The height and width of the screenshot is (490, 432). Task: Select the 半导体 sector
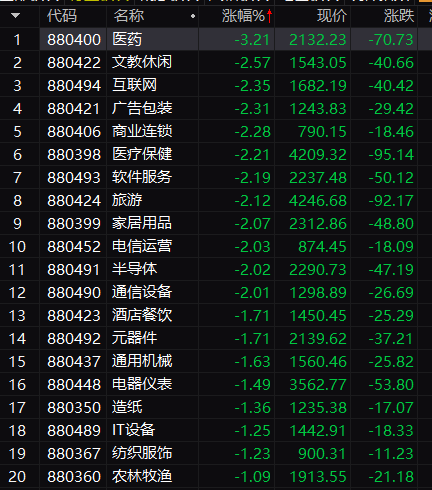[x=134, y=269]
